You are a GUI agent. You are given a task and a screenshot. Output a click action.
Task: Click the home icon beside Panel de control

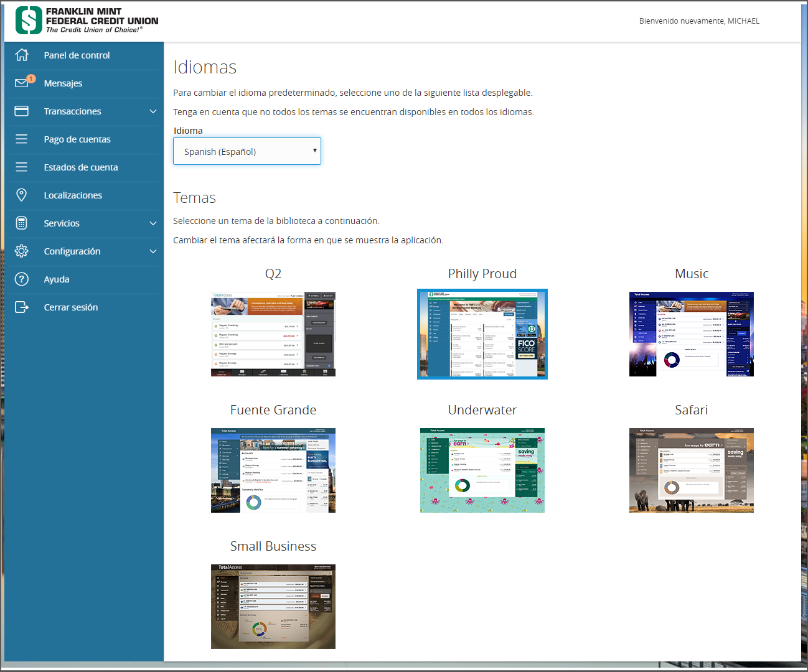point(22,55)
